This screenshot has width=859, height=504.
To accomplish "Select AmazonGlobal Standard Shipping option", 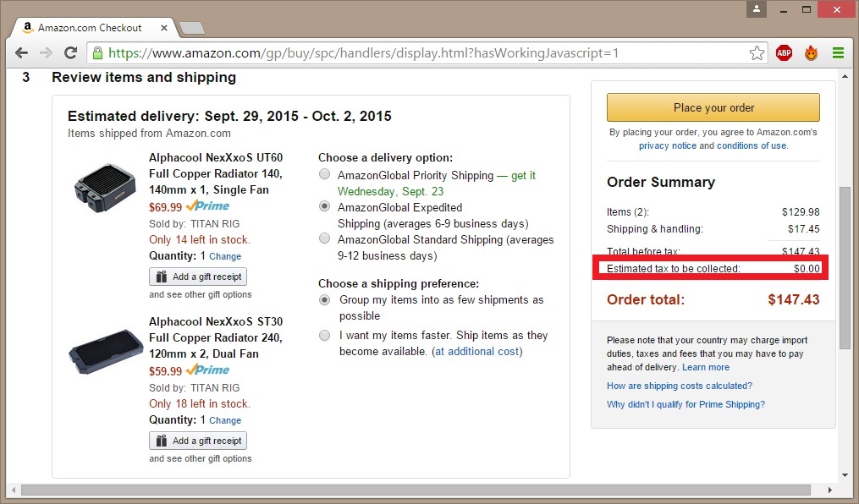I will [324, 239].
